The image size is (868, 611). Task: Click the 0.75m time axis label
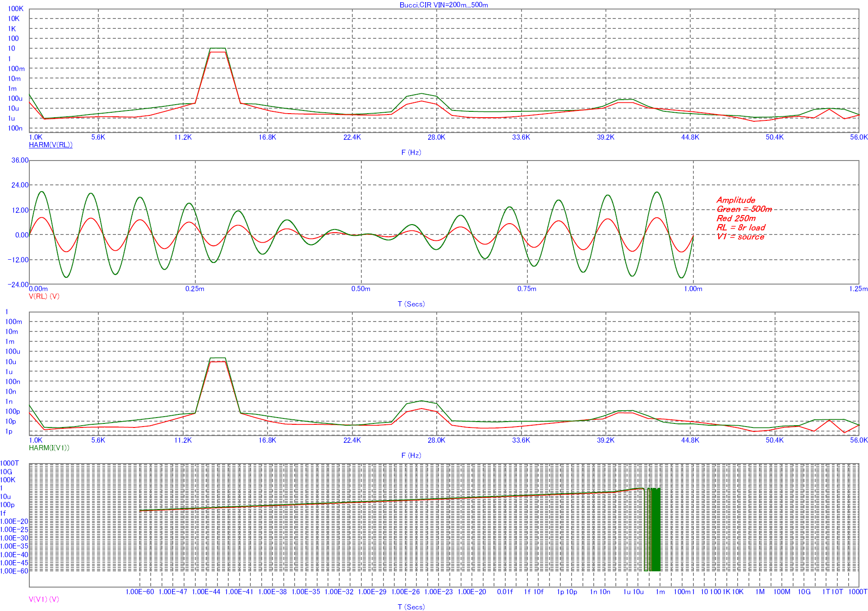click(x=527, y=289)
